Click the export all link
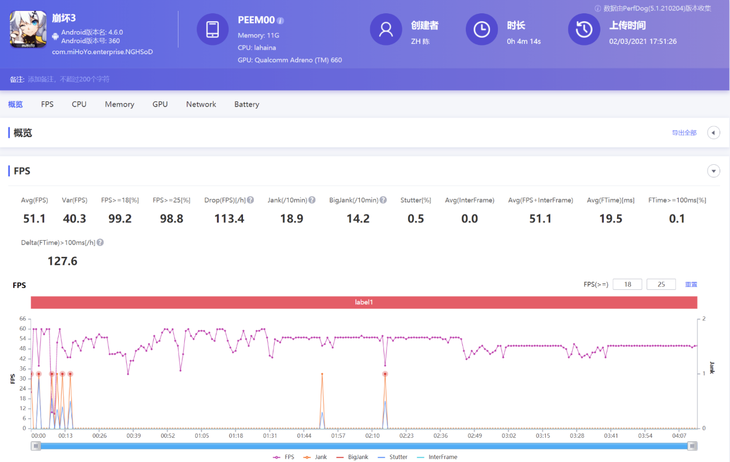This screenshot has width=730, height=462. pyautogui.click(x=684, y=133)
